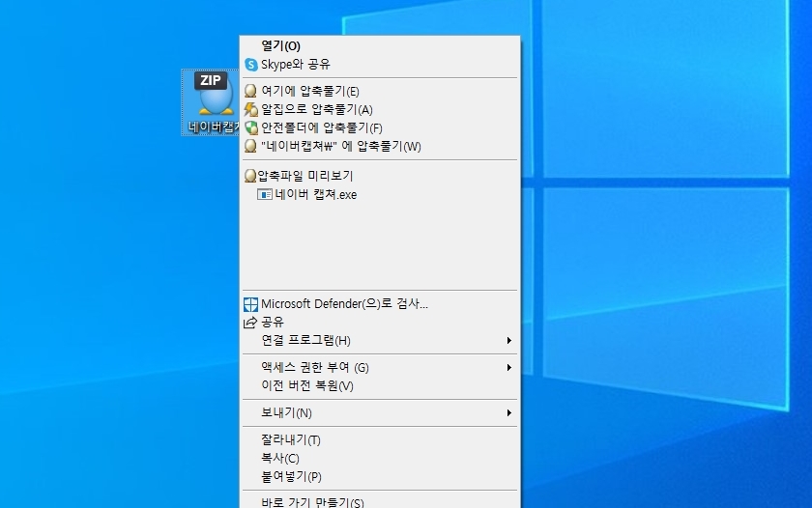
Task: Click the exe file icon for 네이버 캡쳐.exe
Action: coord(265,194)
